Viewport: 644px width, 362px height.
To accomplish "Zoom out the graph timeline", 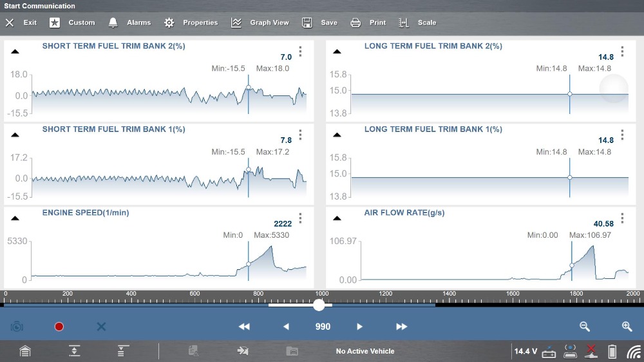I will [x=585, y=327].
